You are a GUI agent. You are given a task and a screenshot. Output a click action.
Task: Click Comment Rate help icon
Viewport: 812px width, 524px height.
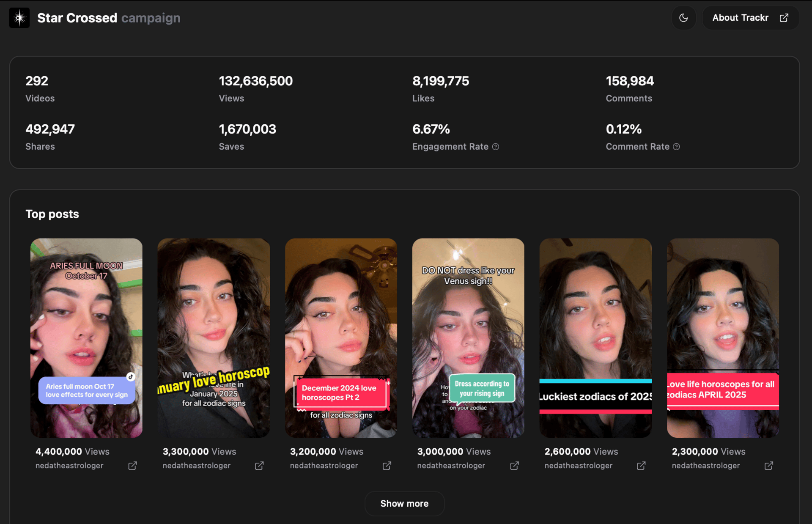point(676,147)
